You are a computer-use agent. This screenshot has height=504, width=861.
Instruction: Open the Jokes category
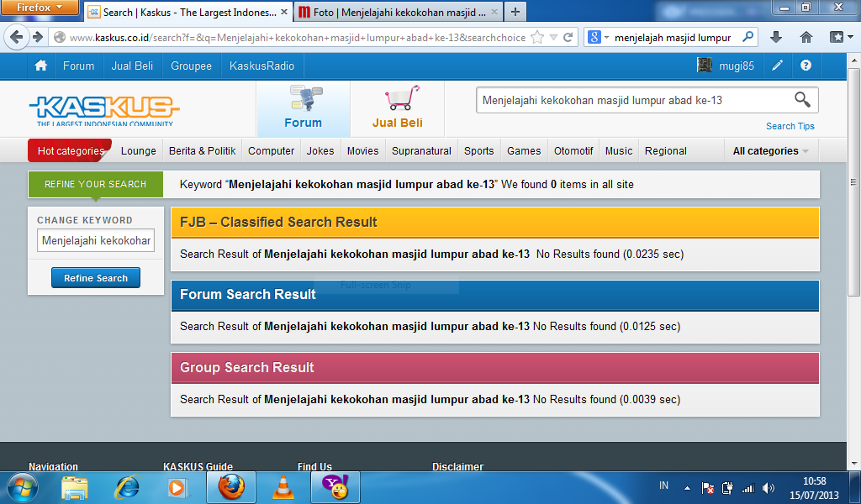coord(320,151)
